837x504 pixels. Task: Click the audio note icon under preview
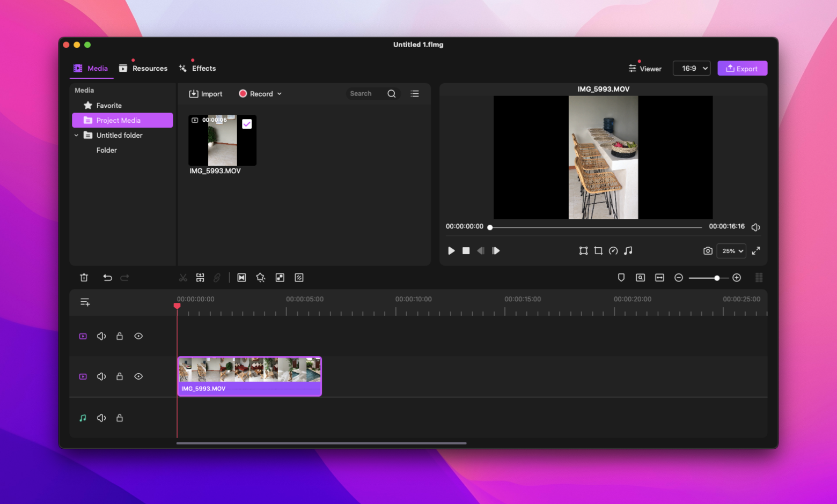tap(628, 251)
